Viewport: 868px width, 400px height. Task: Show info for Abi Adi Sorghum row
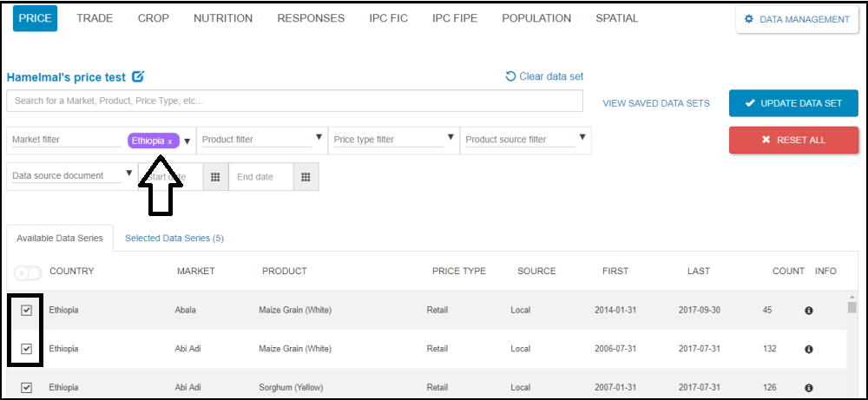pyautogui.click(x=809, y=388)
